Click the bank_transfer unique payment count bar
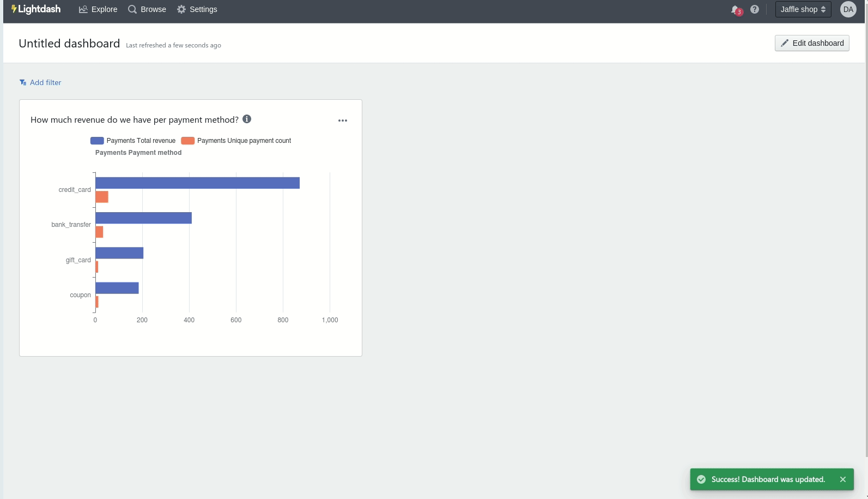 (99, 232)
